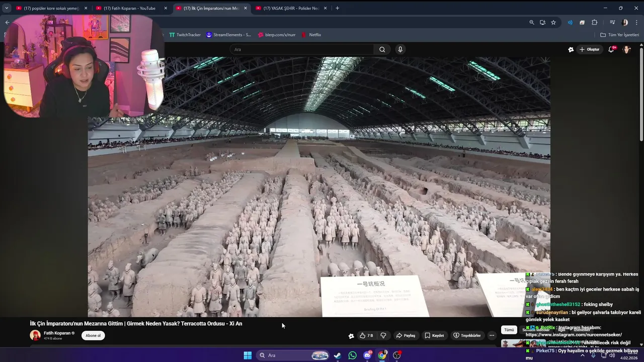This screenshot has height=362, width=644.
Task: Expand the system tray hidden icons chevron
Action: coord(583,355)
